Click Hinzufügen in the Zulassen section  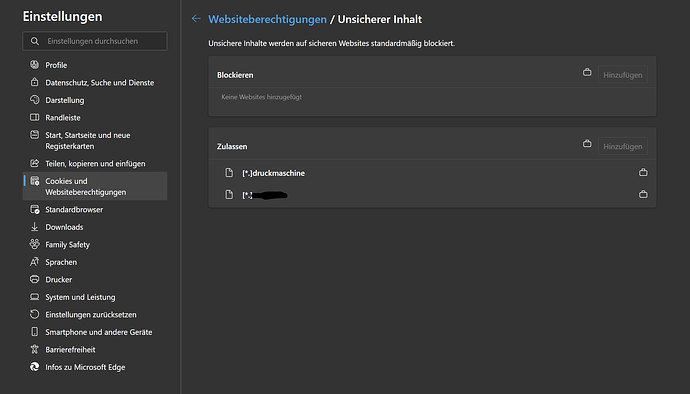tap(623, 146)
